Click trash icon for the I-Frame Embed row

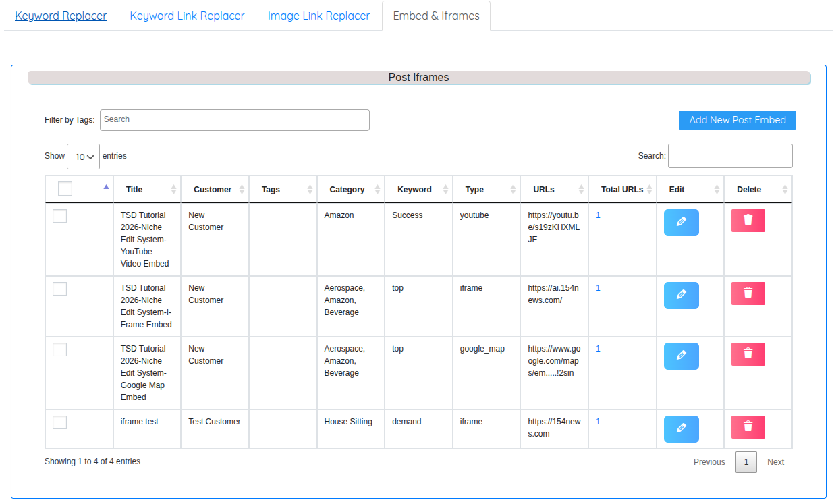coord(748,293)
